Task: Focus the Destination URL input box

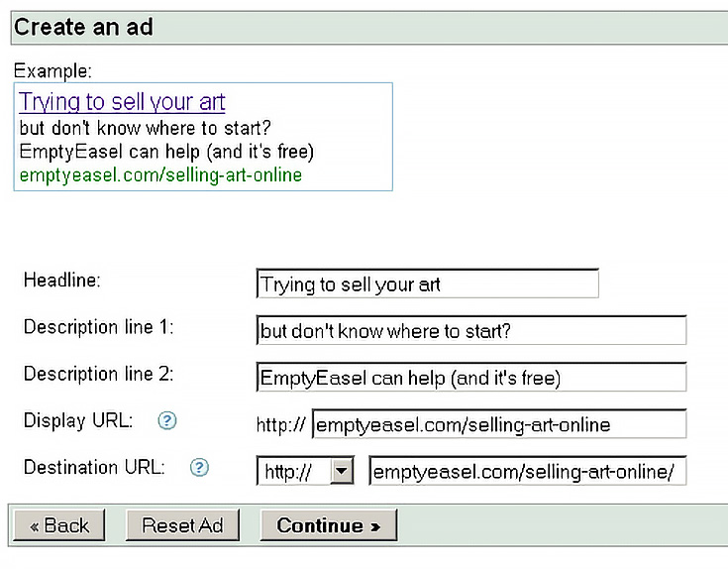Action: [527, 471]
